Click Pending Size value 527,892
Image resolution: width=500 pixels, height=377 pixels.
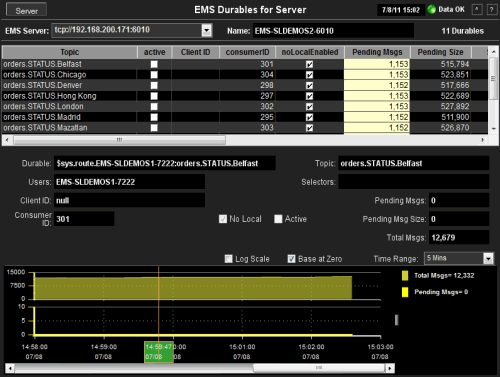[x=455, y=107]
